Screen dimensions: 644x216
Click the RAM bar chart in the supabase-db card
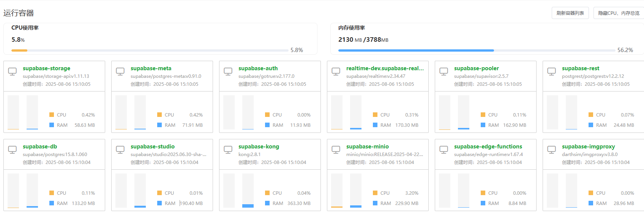[x=32, y=191]
